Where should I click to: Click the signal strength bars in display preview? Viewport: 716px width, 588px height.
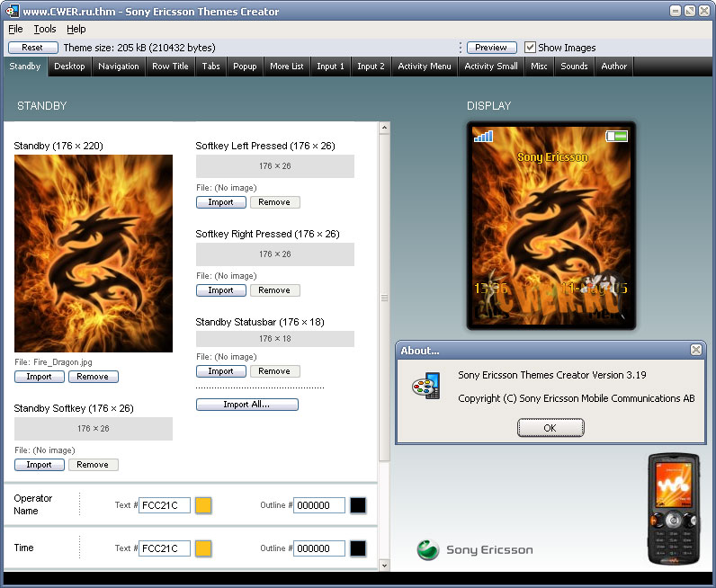(x=484, y=136)
